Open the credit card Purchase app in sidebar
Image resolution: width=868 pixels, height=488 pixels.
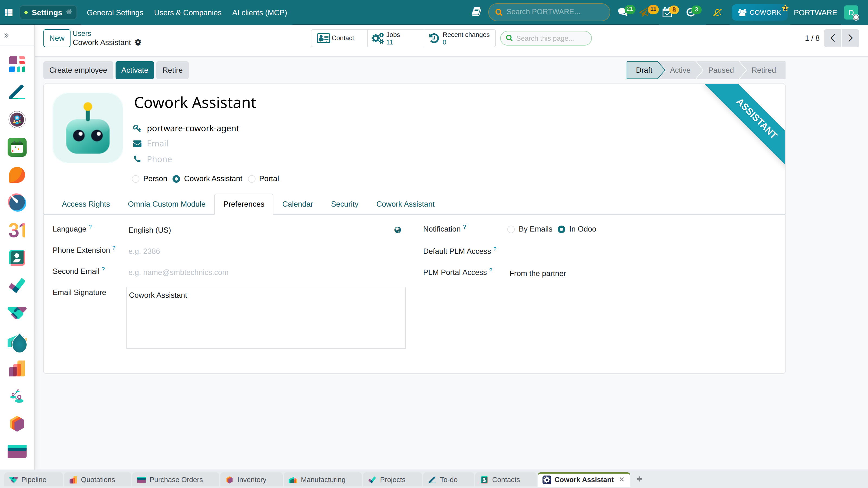(17, 451)
